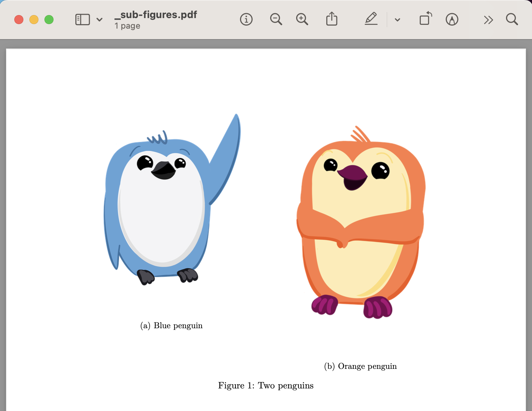Viewport: 532px width, 411px height.
Task: Open search in the document
Action: (x=512, y=19)
